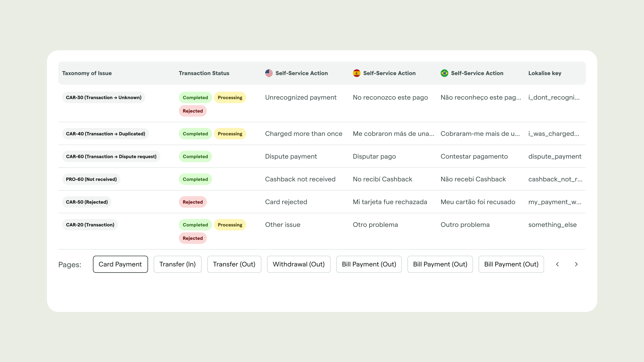Select the dispute_payment Lokalise key cell

click(x=554, y=156)
